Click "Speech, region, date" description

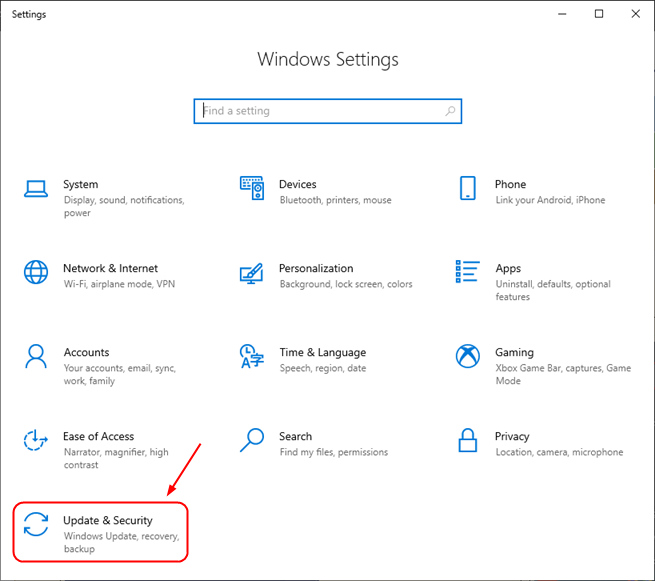pos(322,368)
